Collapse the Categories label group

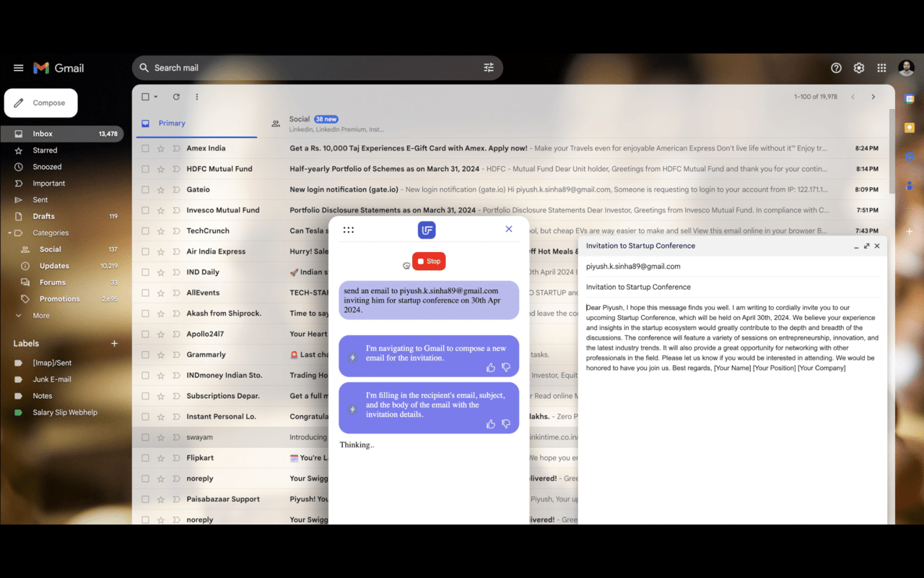pos(9,233)
